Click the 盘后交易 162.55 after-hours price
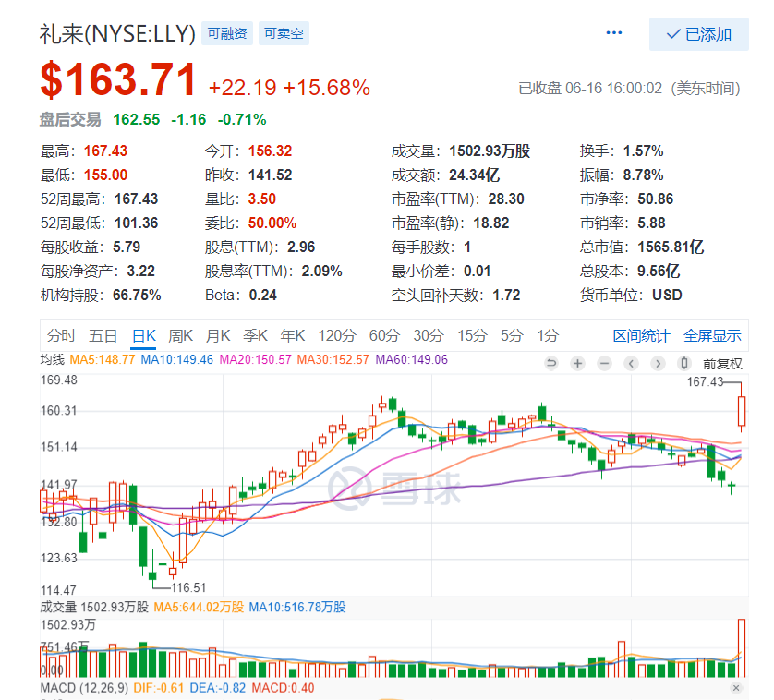The width and height of the screenshot is (774, 700). point(137,119)
